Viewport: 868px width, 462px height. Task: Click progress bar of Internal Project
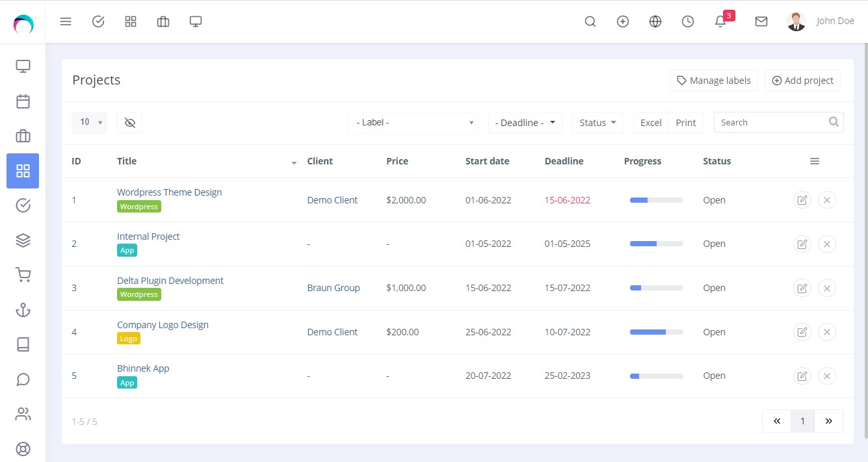[657, 244]
